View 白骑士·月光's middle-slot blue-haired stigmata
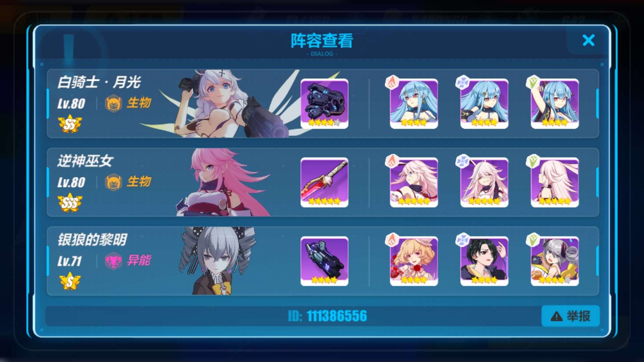This screenshot has width=644, height=362. point(484,104)
